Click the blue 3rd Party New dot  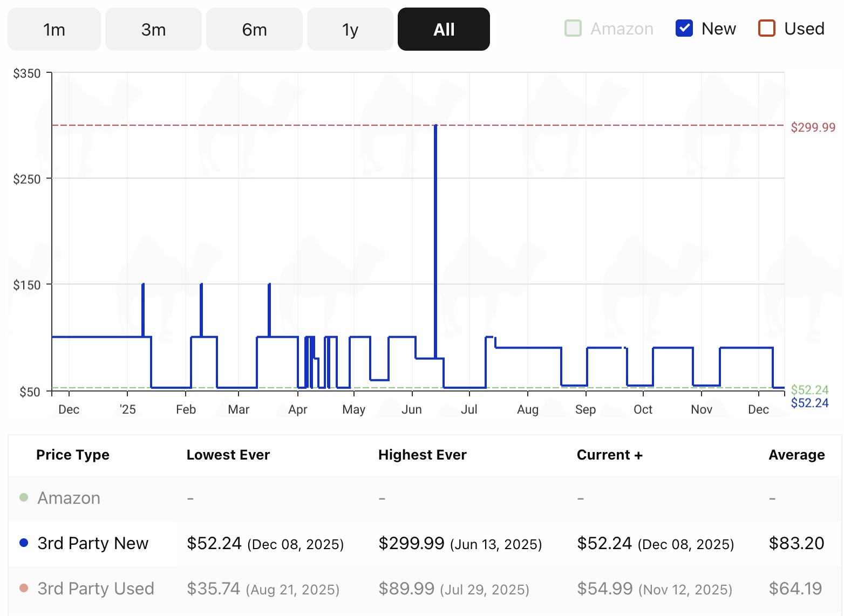(24, 543)
